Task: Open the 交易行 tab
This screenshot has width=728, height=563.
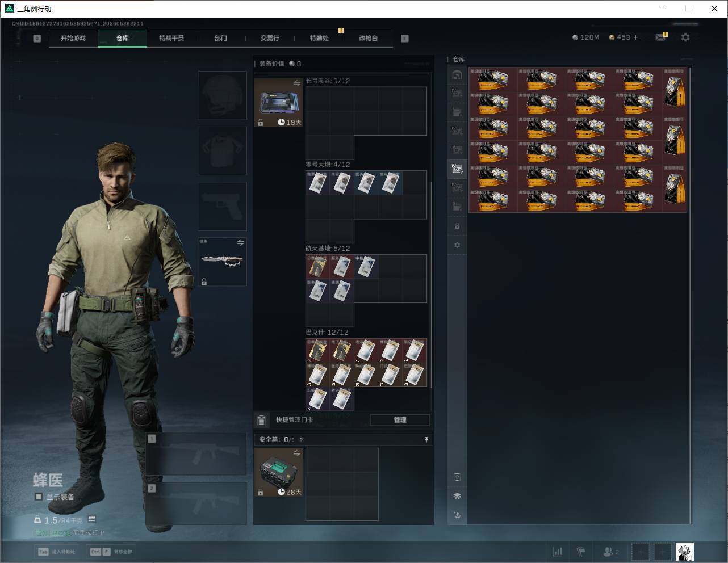Action: [270, 38]
